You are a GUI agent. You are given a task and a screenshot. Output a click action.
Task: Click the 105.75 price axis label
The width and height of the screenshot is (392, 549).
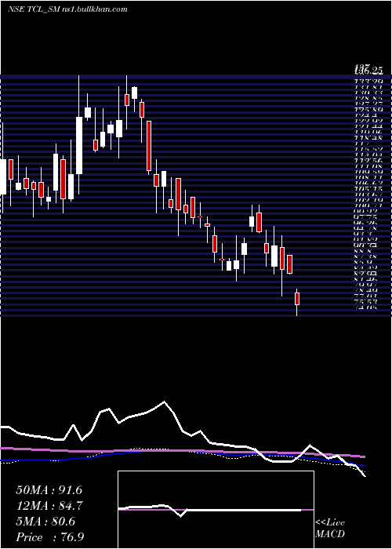368,188
